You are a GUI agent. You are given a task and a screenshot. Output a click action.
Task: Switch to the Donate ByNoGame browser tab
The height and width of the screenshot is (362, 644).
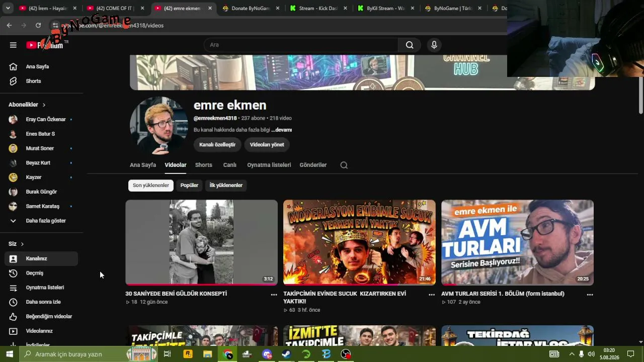pyautogui.click(x=251, y=8)
